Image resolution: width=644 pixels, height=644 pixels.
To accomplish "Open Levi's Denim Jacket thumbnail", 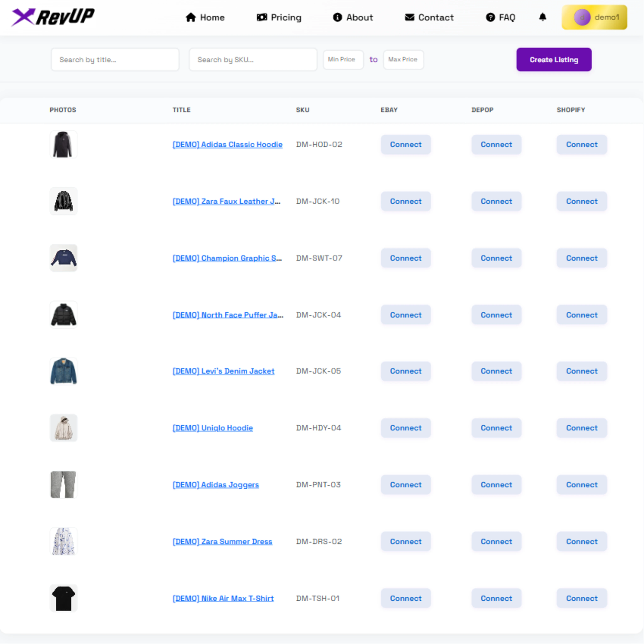I will pyautogui.click(x=63, y=371).
